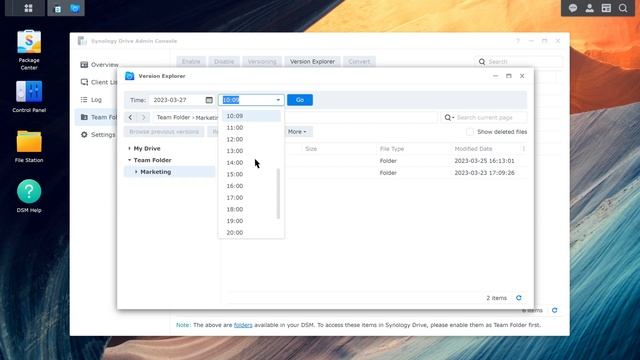Click the Convert button in Admin Console
The width and height of the screenshot is (640, 360).
359,62
